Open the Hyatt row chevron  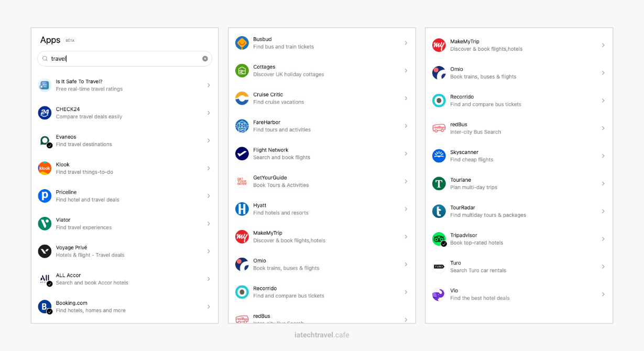click(406, 209)
